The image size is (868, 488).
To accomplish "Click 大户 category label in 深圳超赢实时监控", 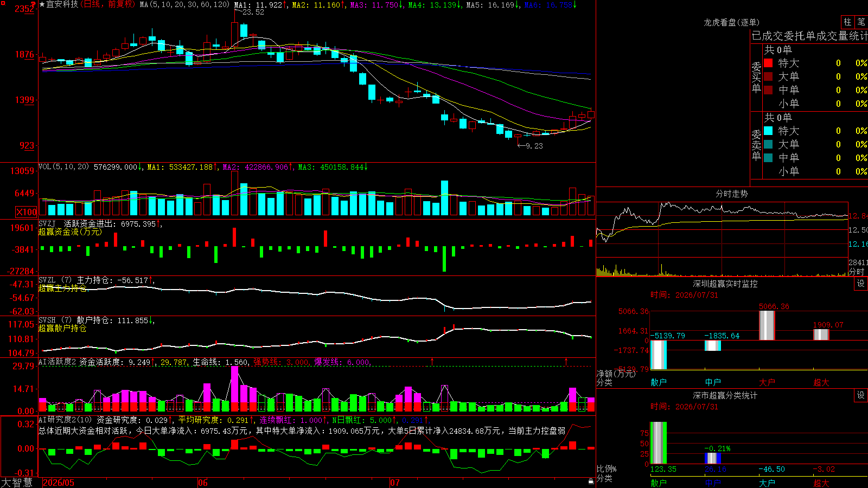I will [x=767, y=382].
